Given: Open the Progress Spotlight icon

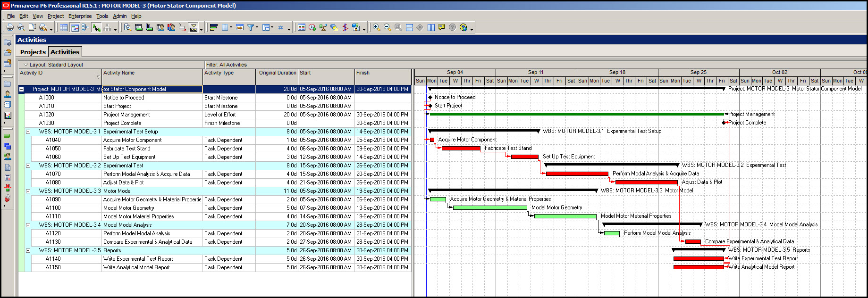Looking at the screenshot, I should [334, 27].
